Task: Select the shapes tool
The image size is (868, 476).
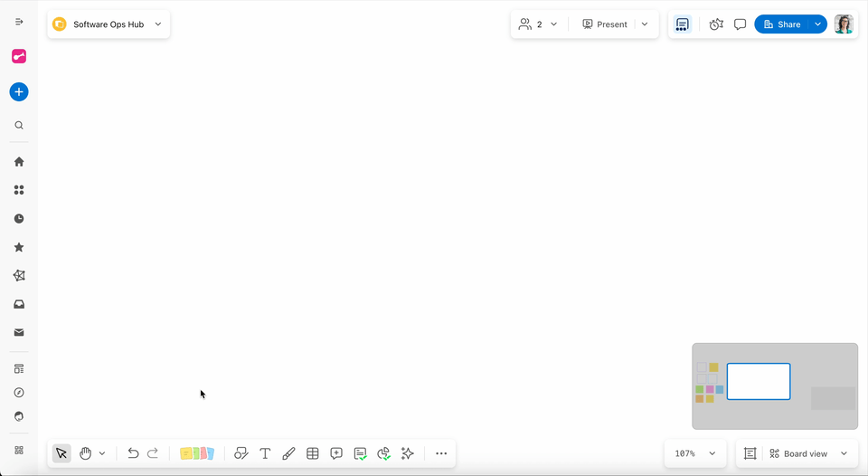Action: pos(241,453)
